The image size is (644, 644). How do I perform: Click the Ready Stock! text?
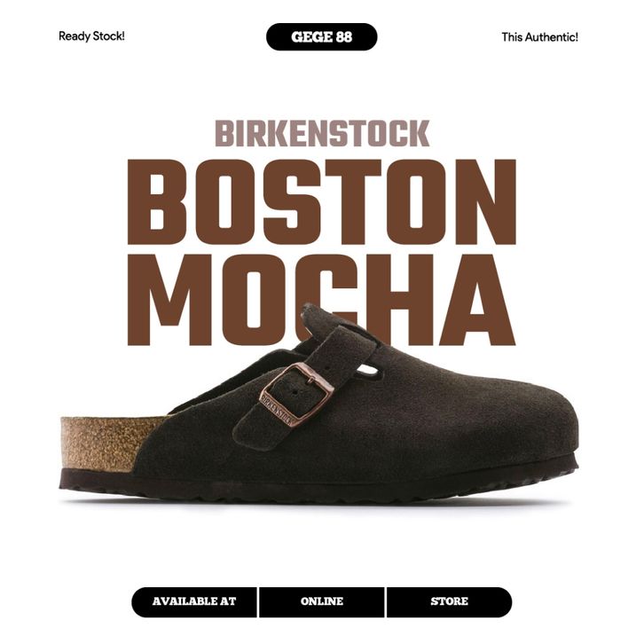[91, 36]
